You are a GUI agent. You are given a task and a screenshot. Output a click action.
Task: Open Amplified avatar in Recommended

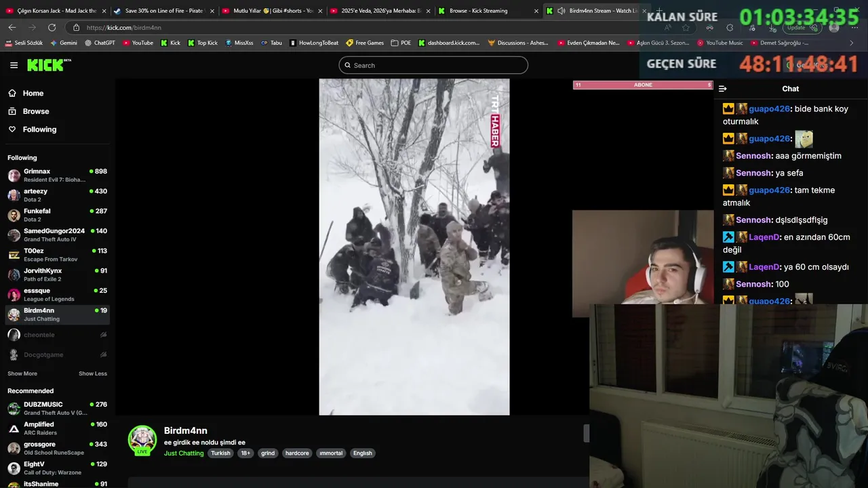(14, 428)
